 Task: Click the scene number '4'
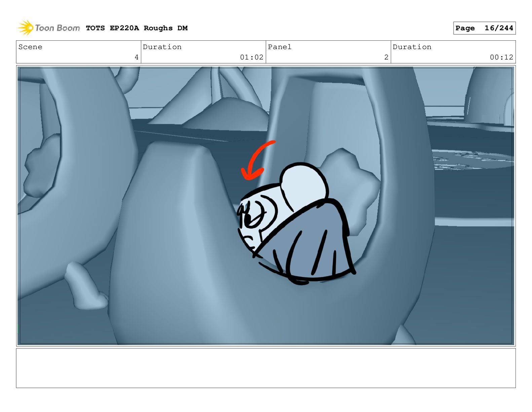pos(137,58)
